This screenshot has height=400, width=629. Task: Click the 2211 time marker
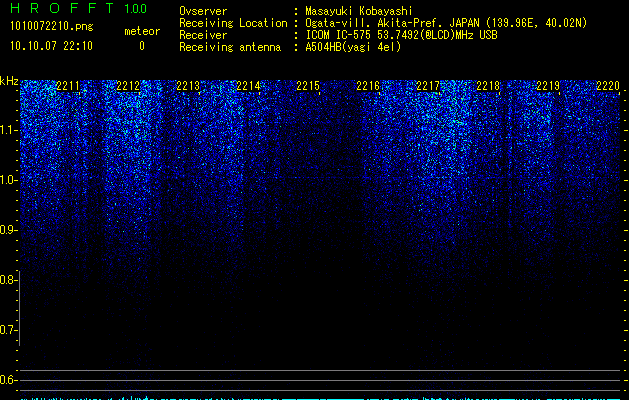click(68, 86)
